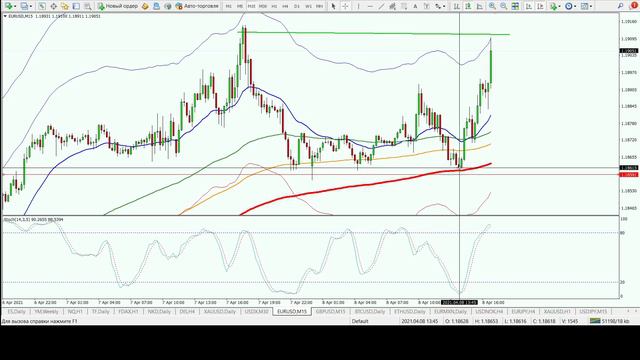Open the Profiles menu icon
Viewport: 640px width, 360px height.
(x=24, y=6)
